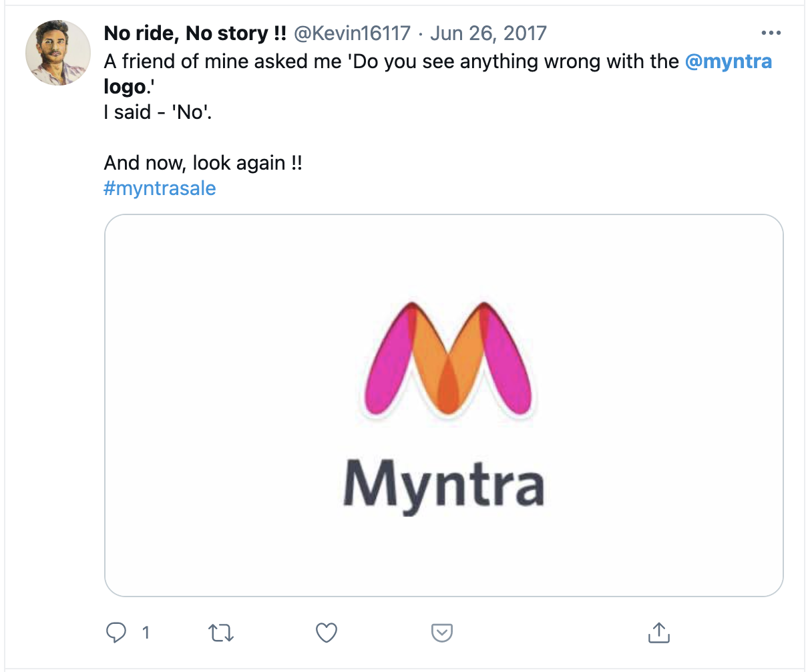The width and height of the screenshot is (812, 672).
Task: Retweet this post using the retweet icon
Action: coord(221,633)
